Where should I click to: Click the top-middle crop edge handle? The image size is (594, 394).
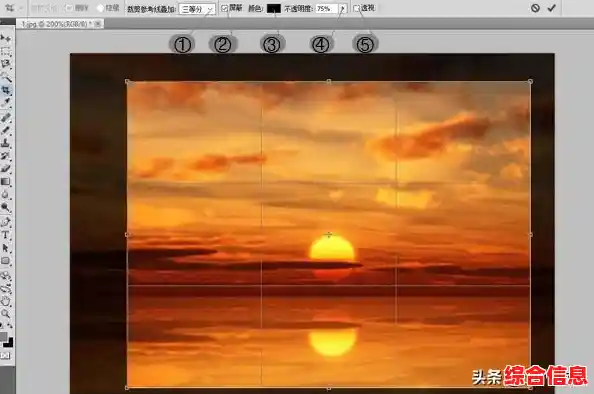[x=328, y=81]
